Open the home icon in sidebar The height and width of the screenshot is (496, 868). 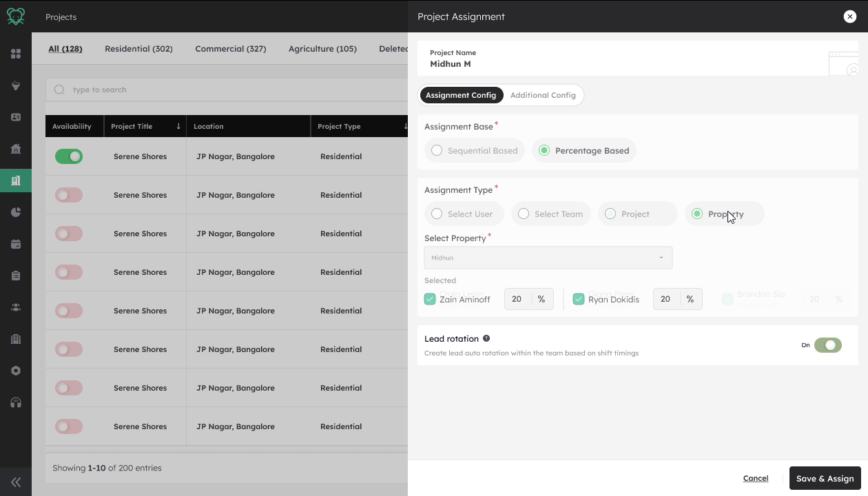16,149
